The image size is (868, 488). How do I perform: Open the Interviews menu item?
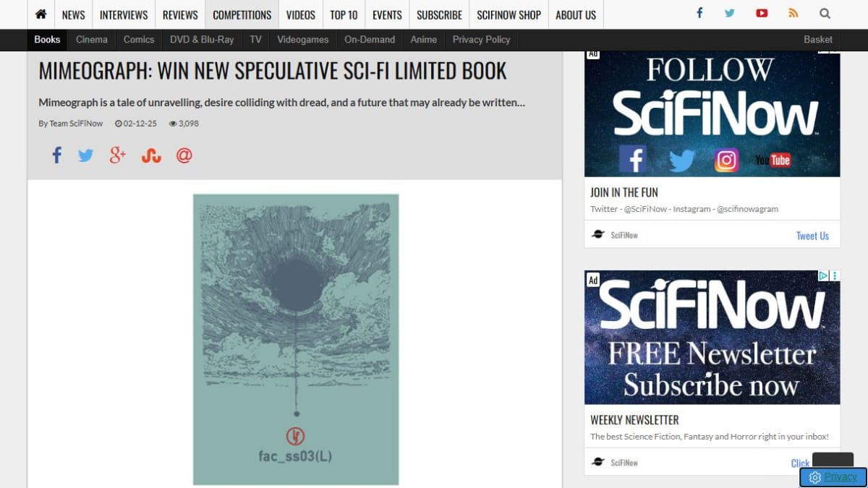(124, 14)
